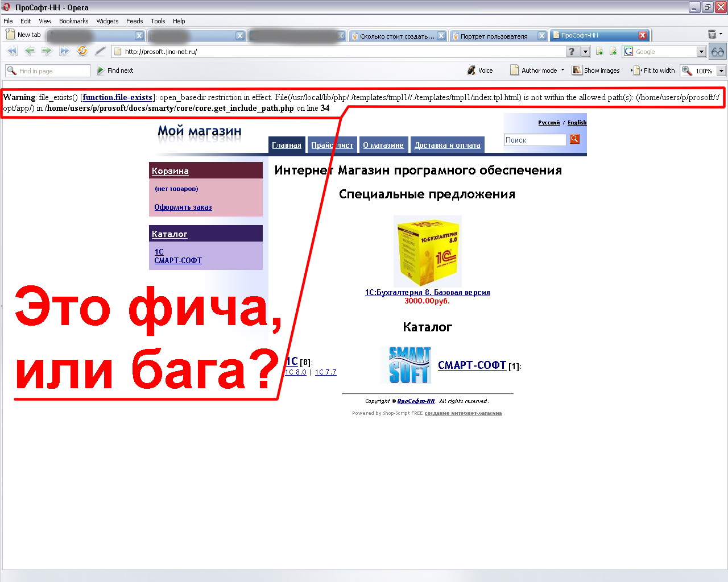The height and width of the screenshot is (582, 728).
Task: Click the Voice microphone button
Action: pyautogui.click(x=479, y=70)
